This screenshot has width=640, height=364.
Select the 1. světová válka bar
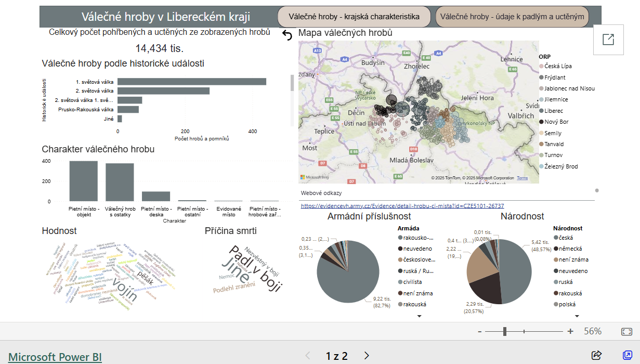tap(191, 82)
